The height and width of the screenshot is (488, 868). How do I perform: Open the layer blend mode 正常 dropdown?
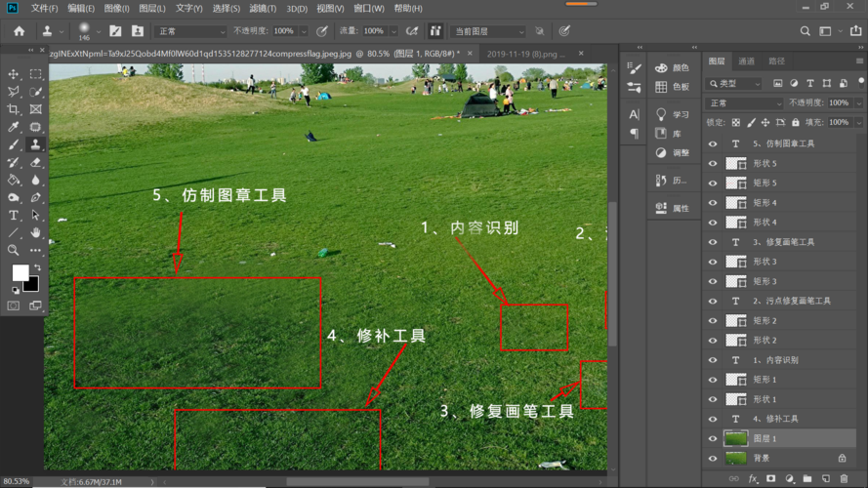745,102
